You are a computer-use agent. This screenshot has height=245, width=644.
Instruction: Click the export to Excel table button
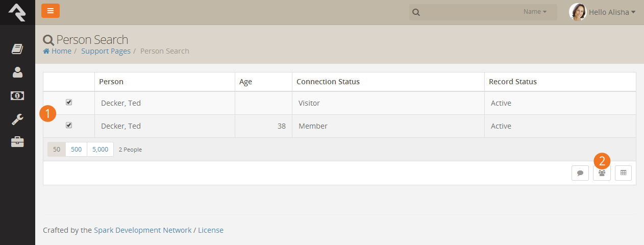coord(623,173)
